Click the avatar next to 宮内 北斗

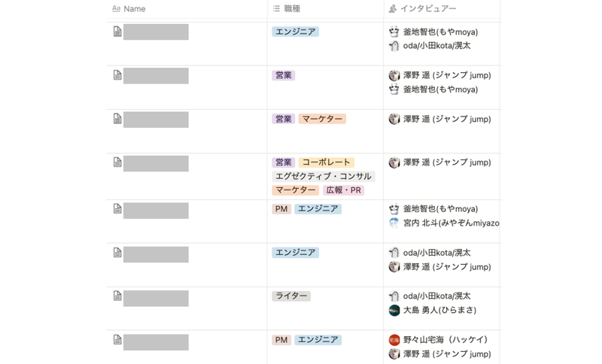(x=394, y=223)
